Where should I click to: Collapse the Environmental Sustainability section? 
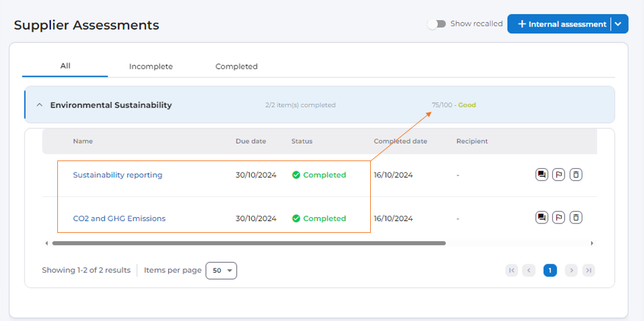39,105
